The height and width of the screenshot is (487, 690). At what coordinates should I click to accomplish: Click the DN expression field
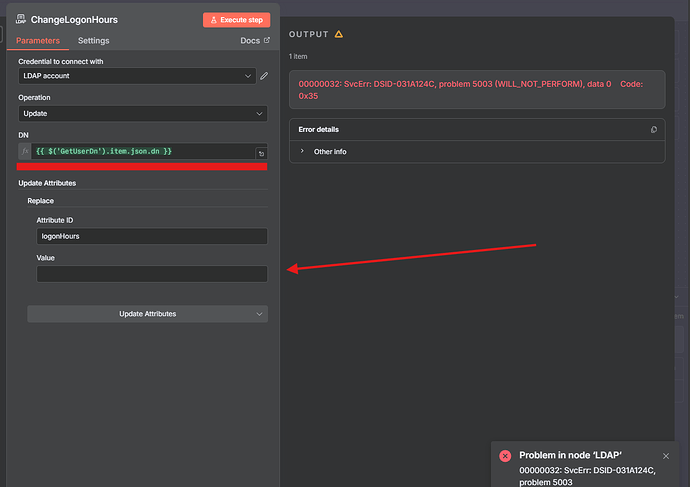coord(140,151)
